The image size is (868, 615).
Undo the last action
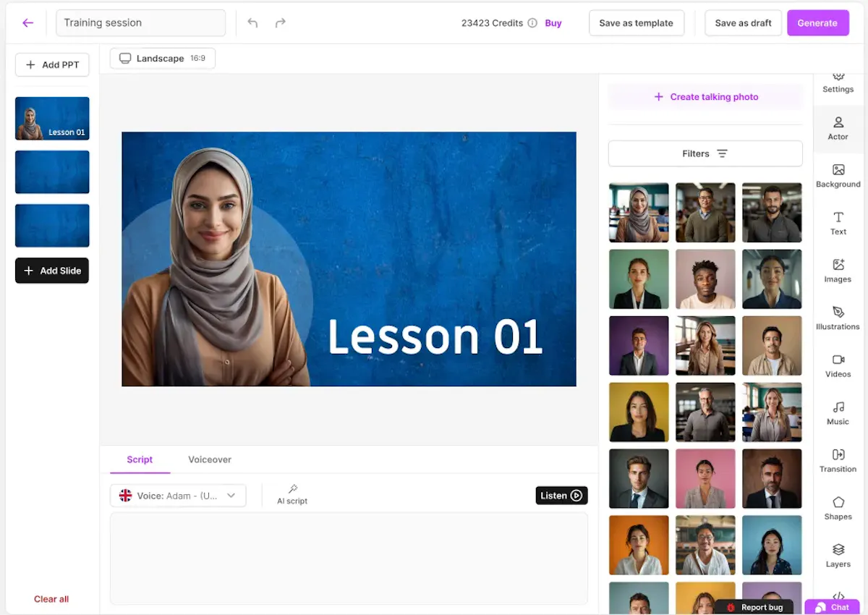click(252, 23)
